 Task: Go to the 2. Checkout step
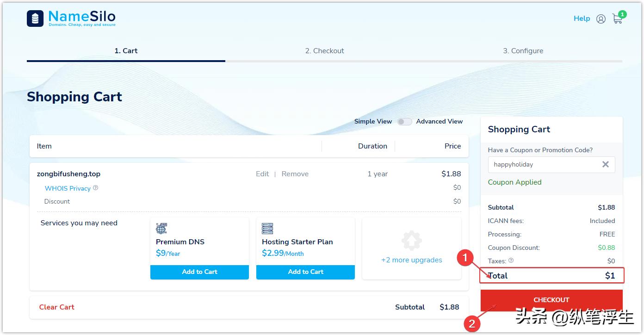pos(325,51)
